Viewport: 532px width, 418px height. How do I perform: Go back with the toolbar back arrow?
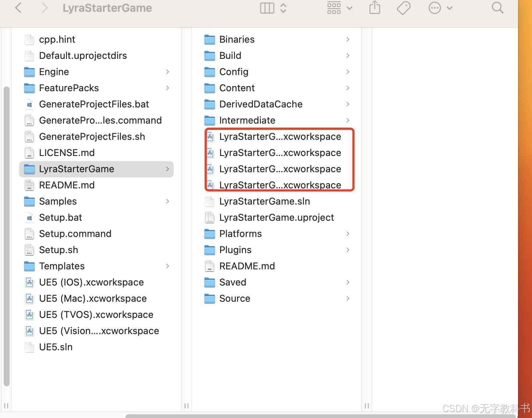tap(18, 8)
